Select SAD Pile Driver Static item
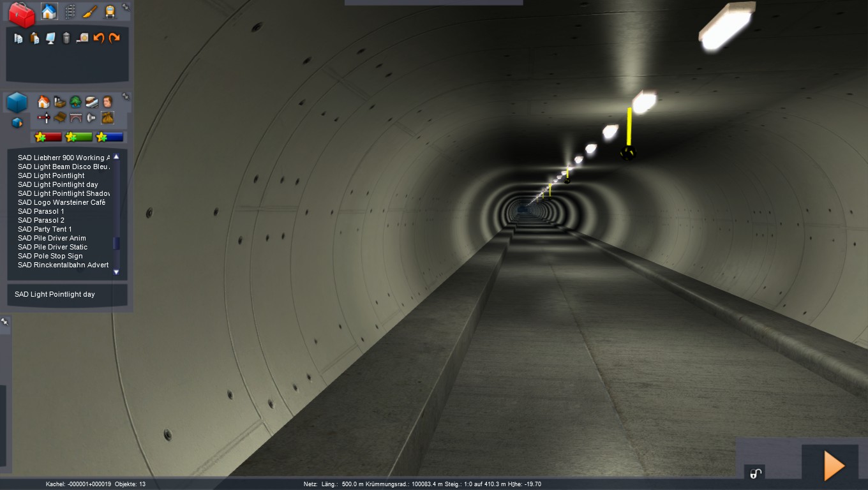Screen dimensions: 868x490 [x=52, y=247]
